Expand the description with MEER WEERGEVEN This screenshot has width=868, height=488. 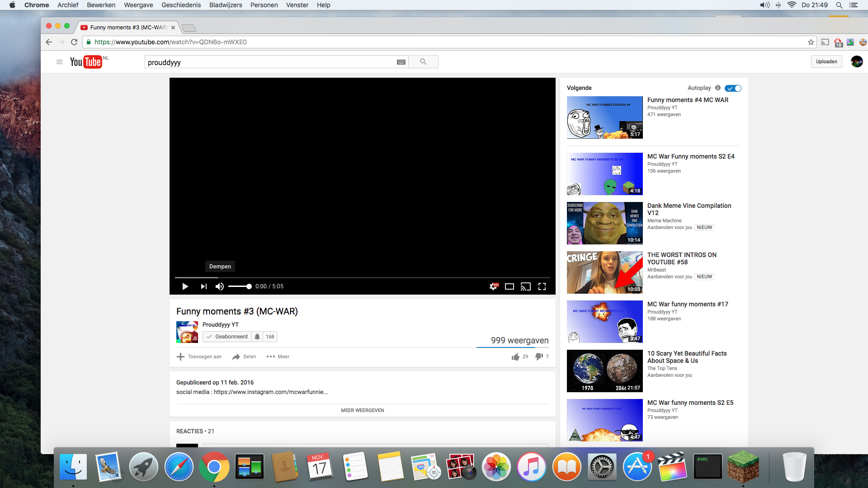(362, 410)
